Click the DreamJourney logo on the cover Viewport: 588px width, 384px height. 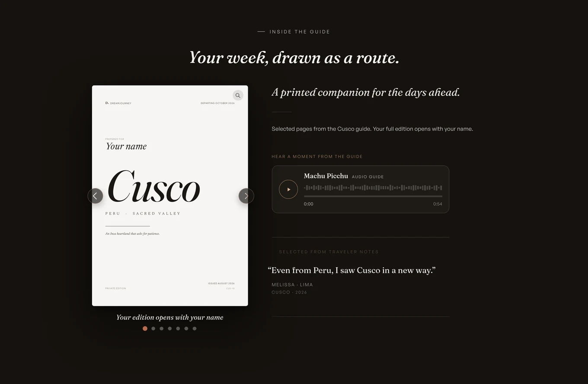(x=118, y=103)
